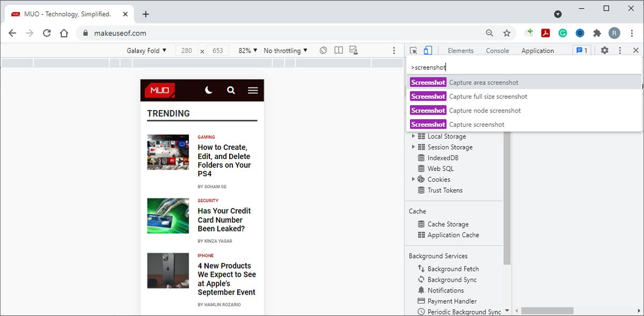This screenshot has width=644, height=316.
Task: Switch to the Elements tab
Action: coord(460,50)
